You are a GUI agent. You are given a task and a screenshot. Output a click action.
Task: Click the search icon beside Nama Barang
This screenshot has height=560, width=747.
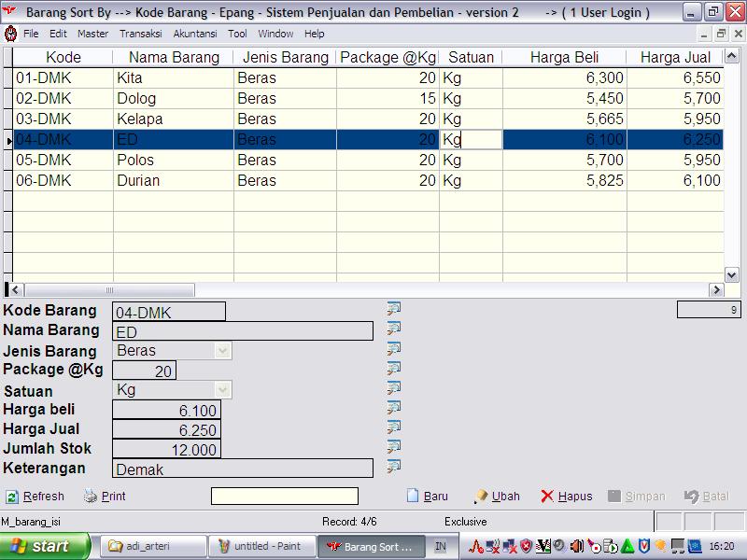[393, 329]
